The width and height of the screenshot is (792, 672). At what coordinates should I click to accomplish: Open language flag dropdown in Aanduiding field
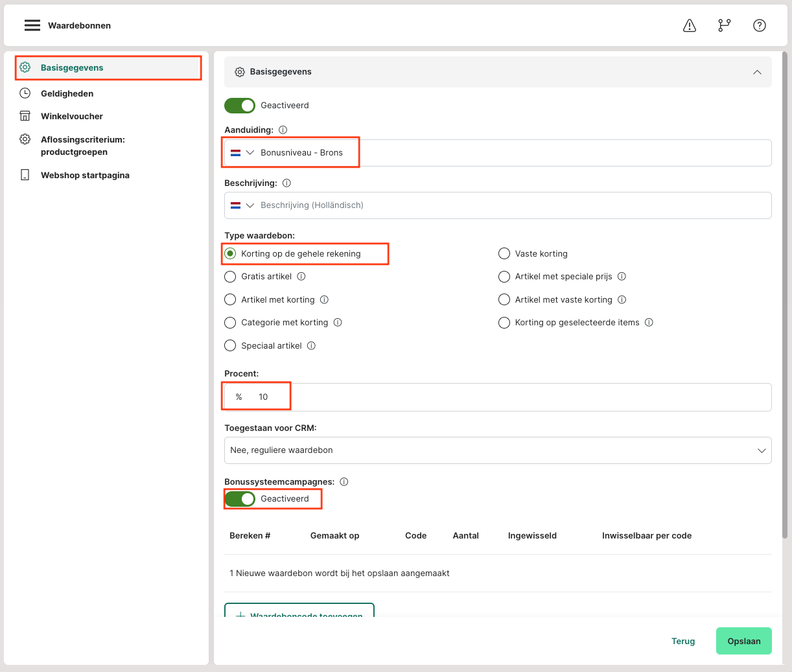click(242, 153)
